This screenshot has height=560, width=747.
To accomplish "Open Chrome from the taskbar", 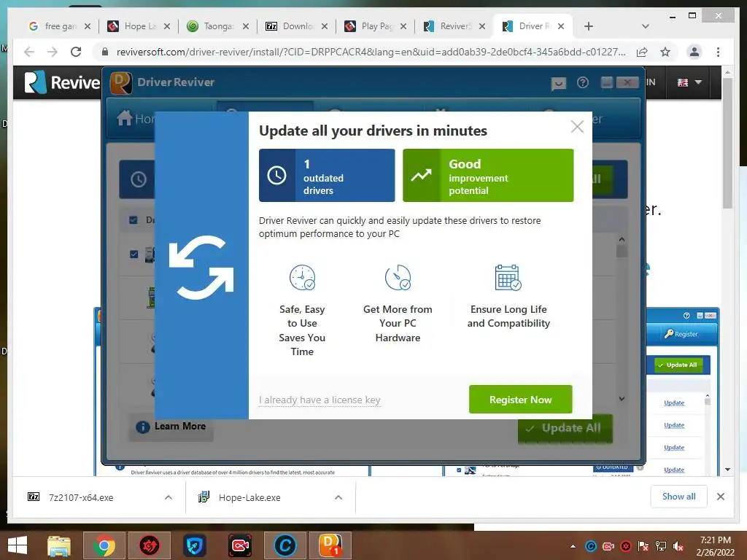I will click(x=104, y=545).
